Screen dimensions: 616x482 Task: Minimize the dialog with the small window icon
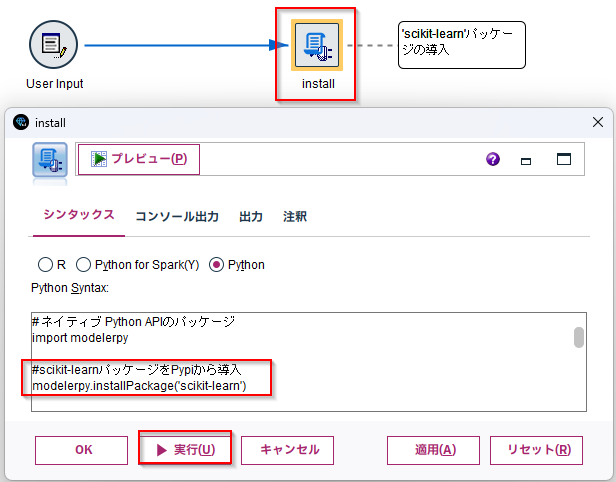[x=526, y=161]
